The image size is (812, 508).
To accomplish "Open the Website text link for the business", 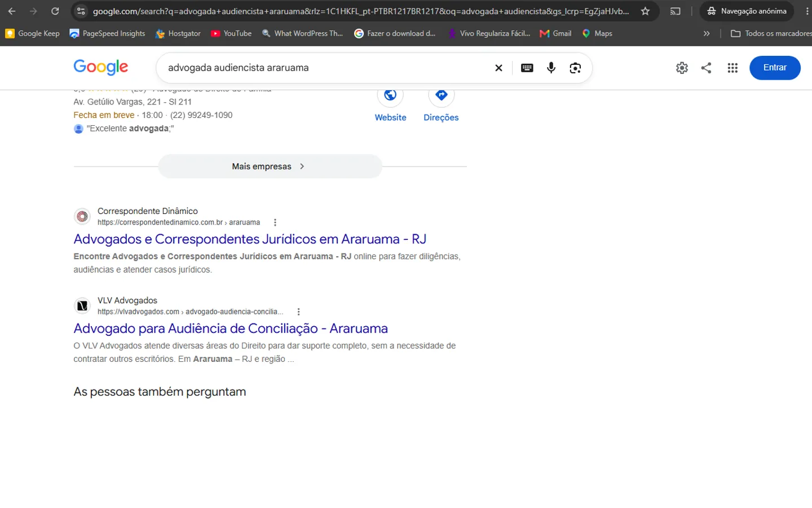I will (x=391, y=117).
